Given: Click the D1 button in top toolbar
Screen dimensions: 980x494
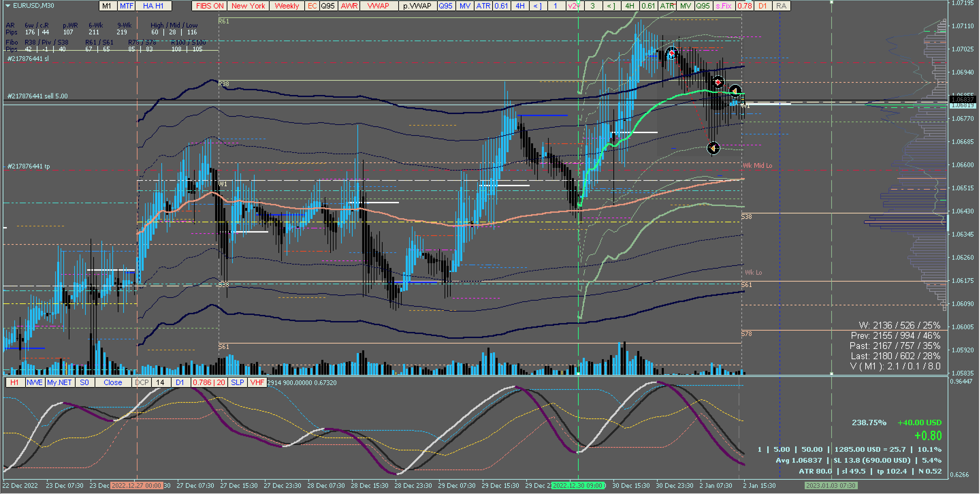Looking at the screenshot, I should [x=762, y=6].
